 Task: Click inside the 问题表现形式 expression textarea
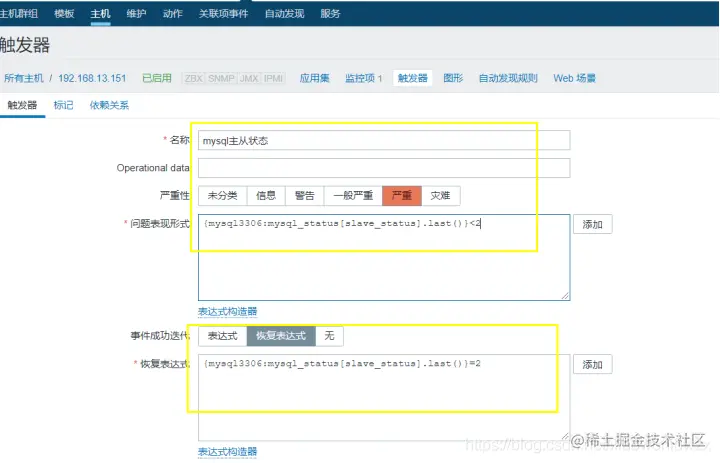click(384, 257)
